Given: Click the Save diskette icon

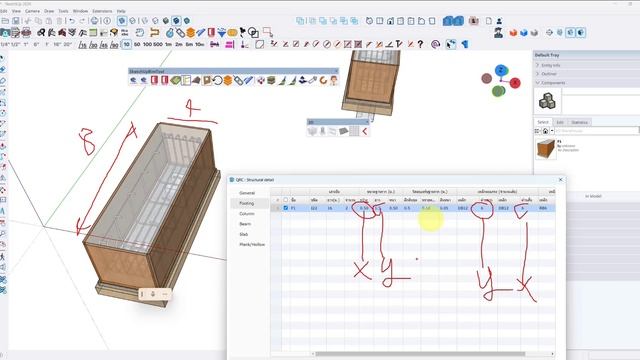Looking at the screenshot, I should pos(16,20).
